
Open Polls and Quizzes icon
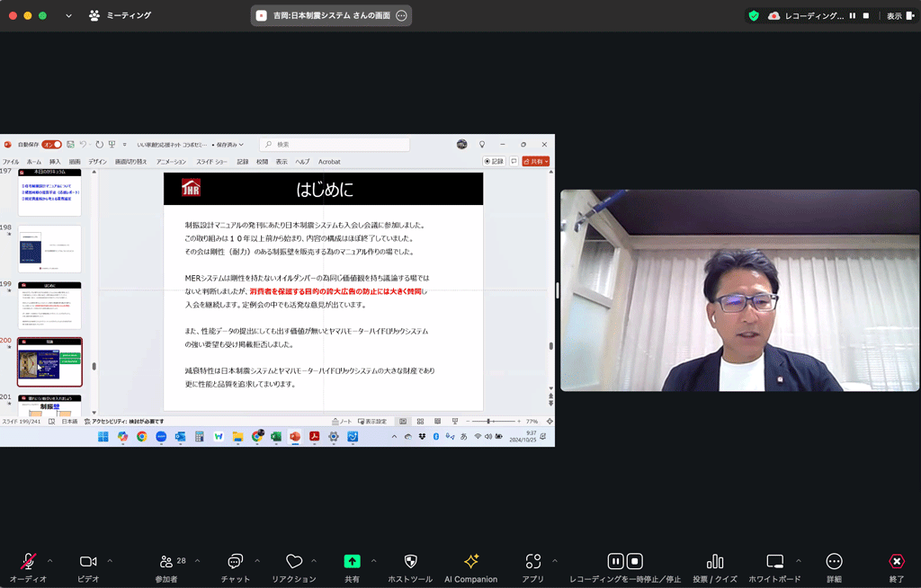point(715,562)
